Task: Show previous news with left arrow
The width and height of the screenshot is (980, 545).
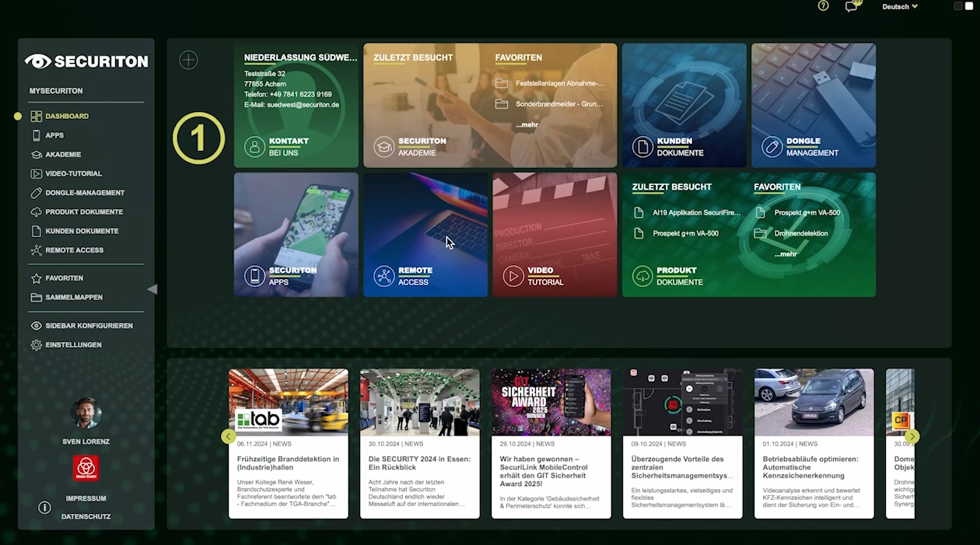Action: [x=229, y=437]
